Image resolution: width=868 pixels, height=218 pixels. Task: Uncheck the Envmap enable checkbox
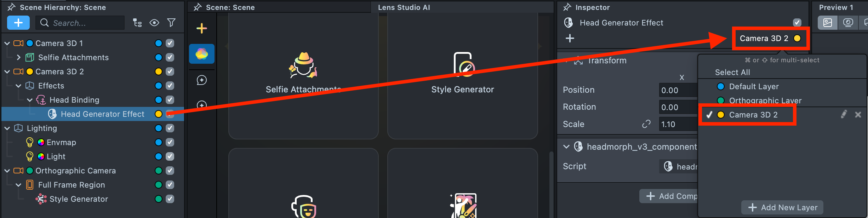point(170,142)
